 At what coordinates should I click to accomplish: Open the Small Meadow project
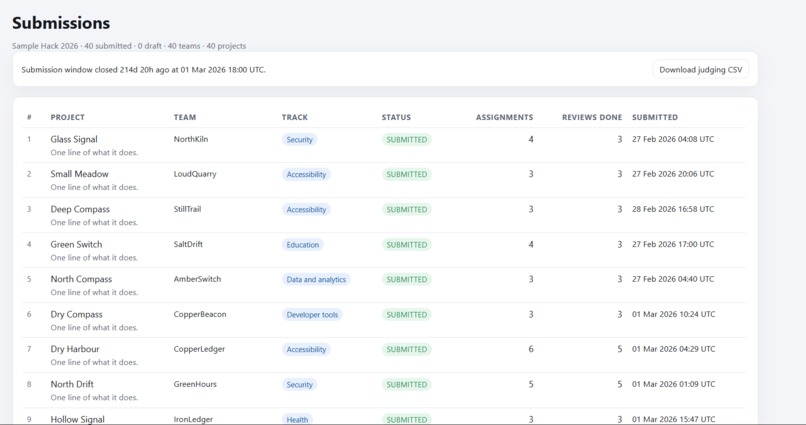click(79, 174)
